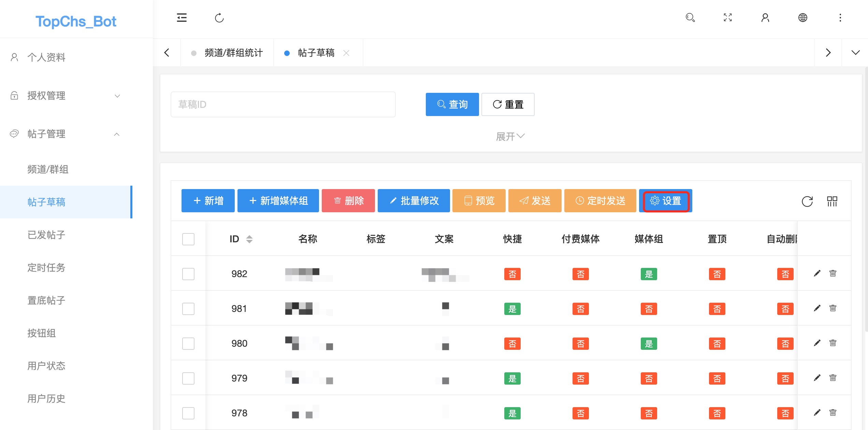Click the 名称 column header
The width and height of the screenshot is (868, 430).
coord(308,239)
